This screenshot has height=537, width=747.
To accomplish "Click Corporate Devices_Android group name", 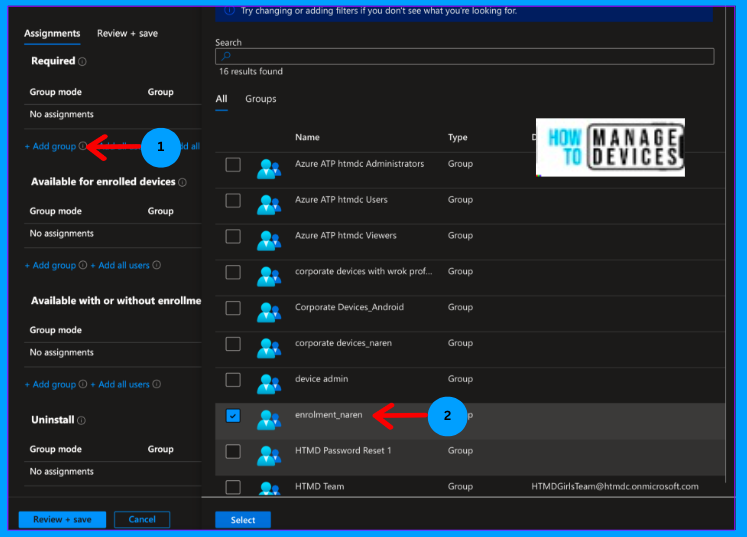I will pyautogui.click(x=349, y=307).
